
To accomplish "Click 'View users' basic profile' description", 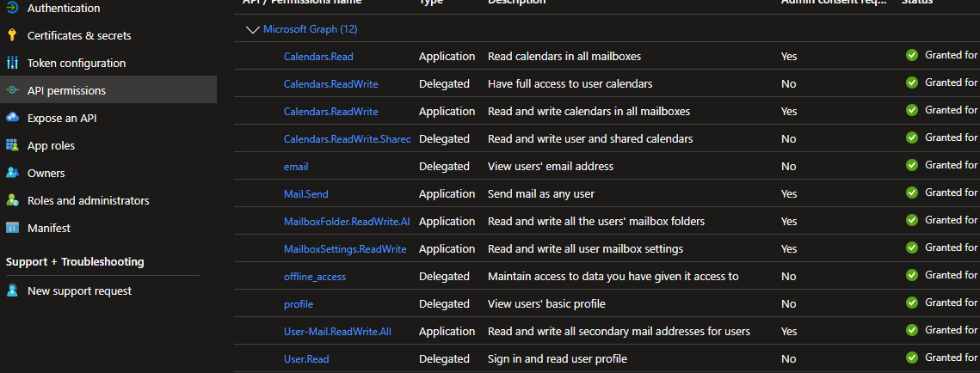I will tap(546, 303).
